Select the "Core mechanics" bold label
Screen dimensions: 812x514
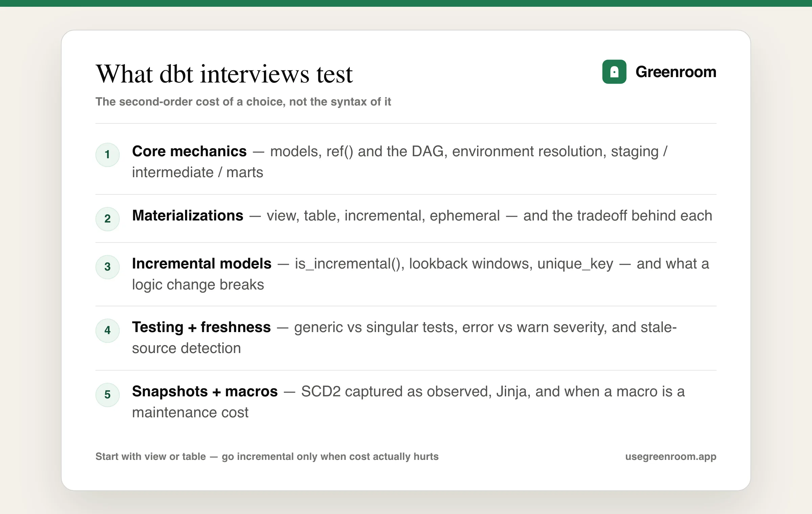click(189, 151)
